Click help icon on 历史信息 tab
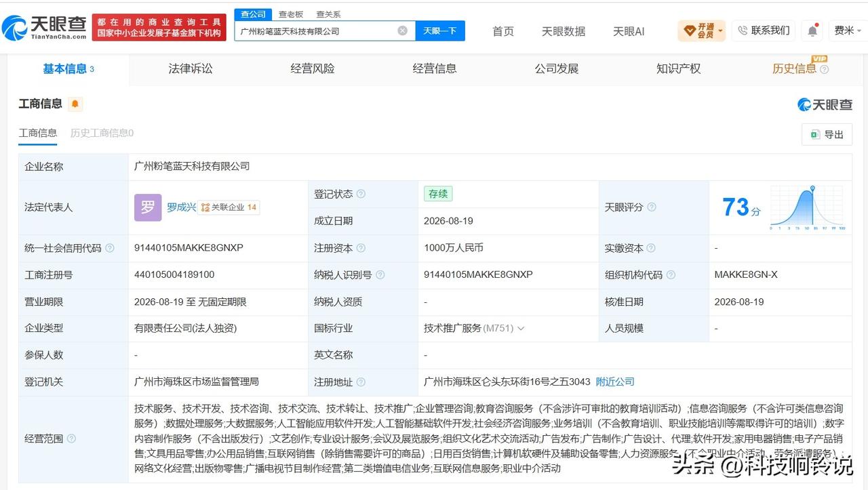Image resolution: width=868 pixels, height=490 pixels. pyautogui.click(x=824, y=69)
